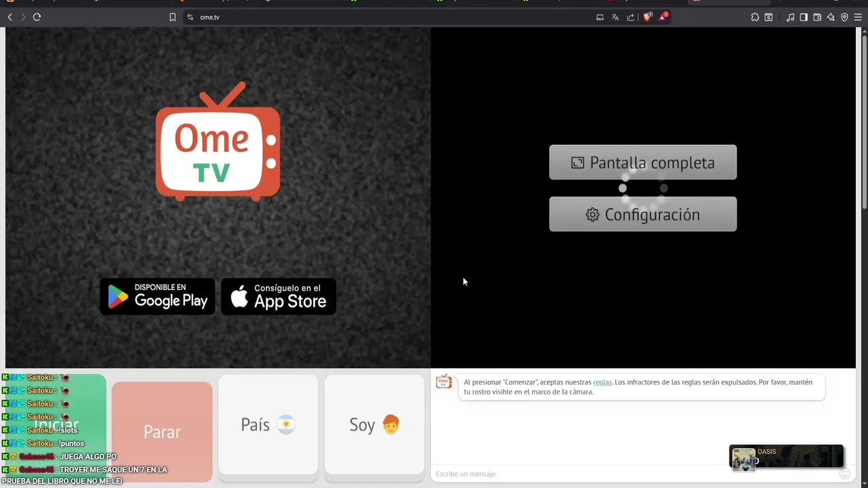Click the red Parar button
Viewport: 868px width, 488px height.
[x=162, y=432]
